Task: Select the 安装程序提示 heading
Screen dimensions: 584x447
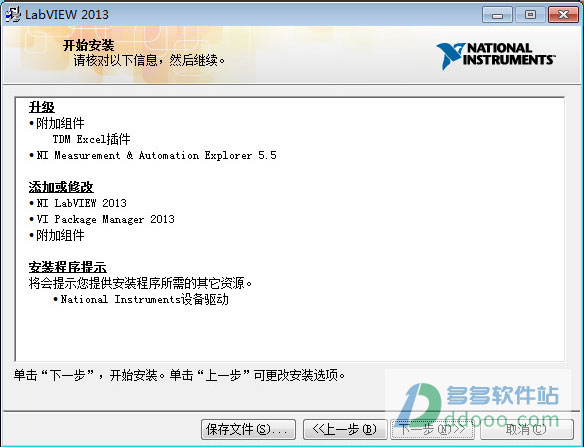Action: (x=67, y=267)
